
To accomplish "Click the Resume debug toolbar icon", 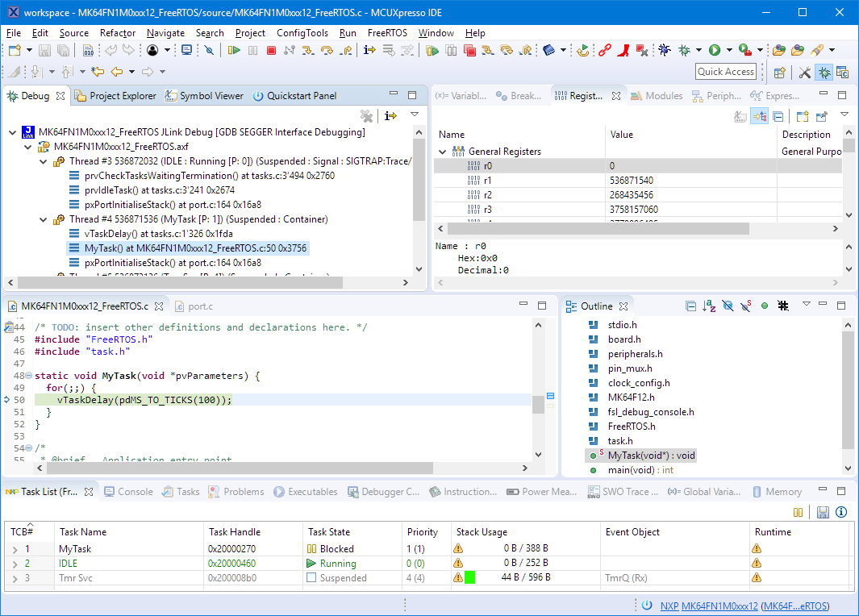I will pyautogui.click(x=234, y=51).
